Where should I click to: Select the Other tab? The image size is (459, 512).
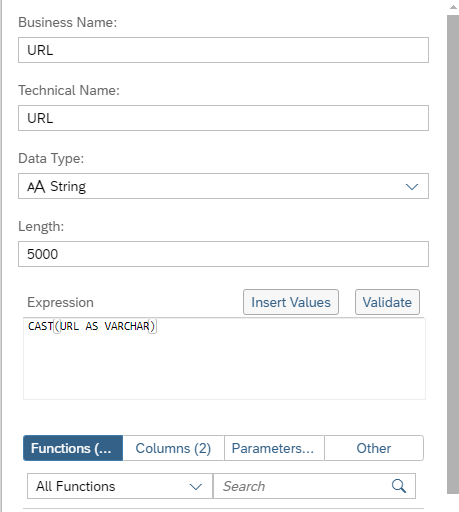point(374,448)
